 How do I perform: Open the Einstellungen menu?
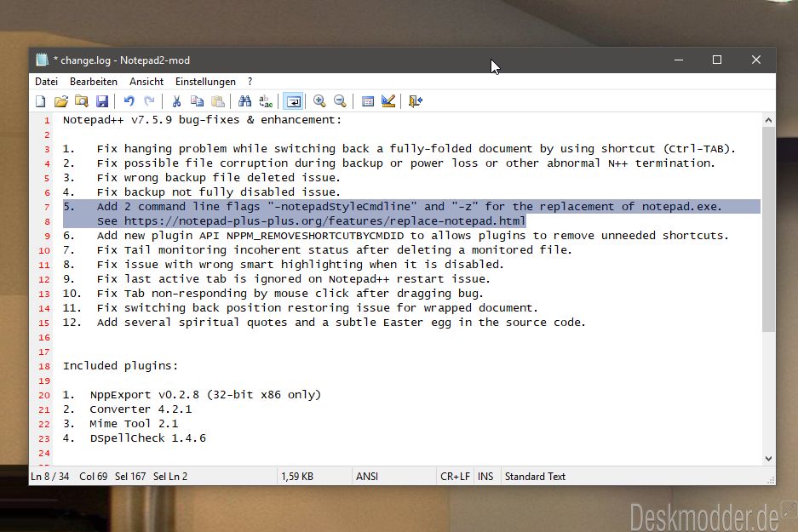click(205, 82)
